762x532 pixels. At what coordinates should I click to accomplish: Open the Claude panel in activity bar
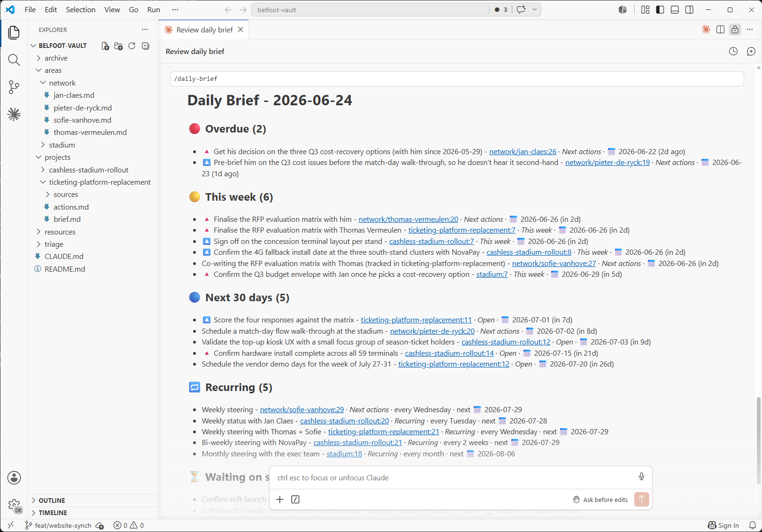14,114
